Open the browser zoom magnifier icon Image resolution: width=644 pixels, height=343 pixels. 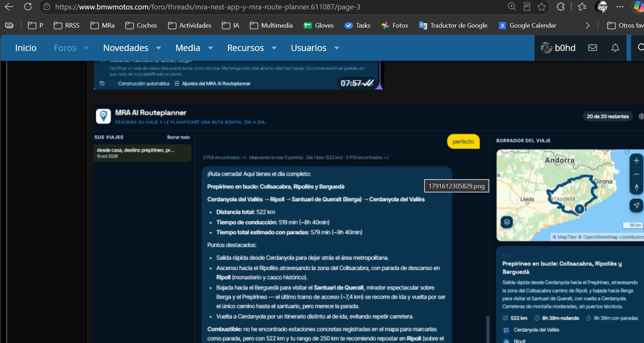[x=512, y=7]
